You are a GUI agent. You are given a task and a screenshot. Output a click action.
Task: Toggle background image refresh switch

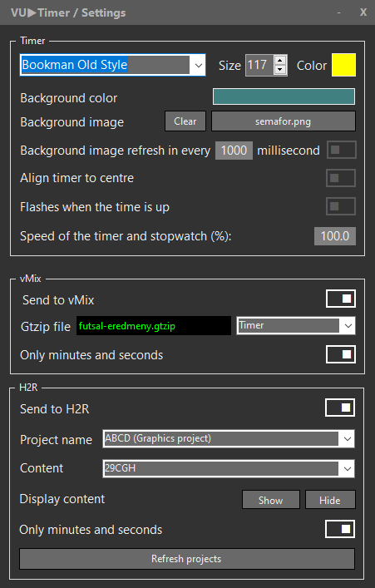pos(341,150)
